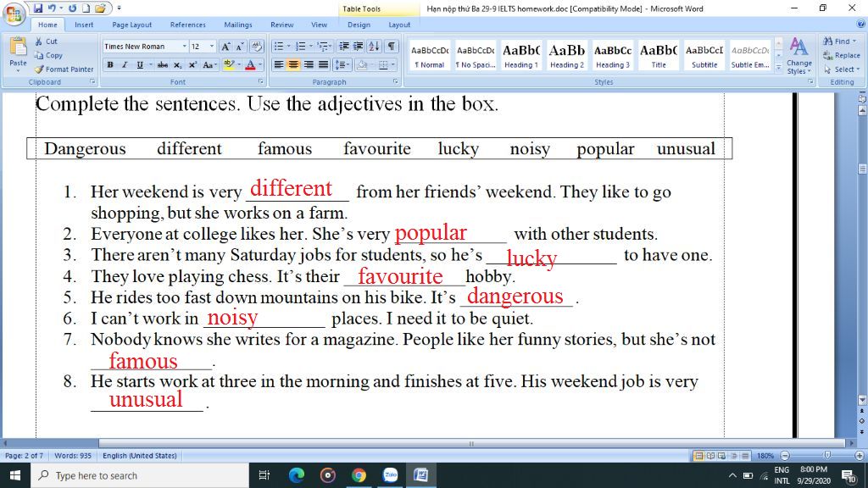Image resolution: width=868 pixels, height=488 pixels.
Task: Open the Mailings ribbon tab
Action: tap(238, 25)
